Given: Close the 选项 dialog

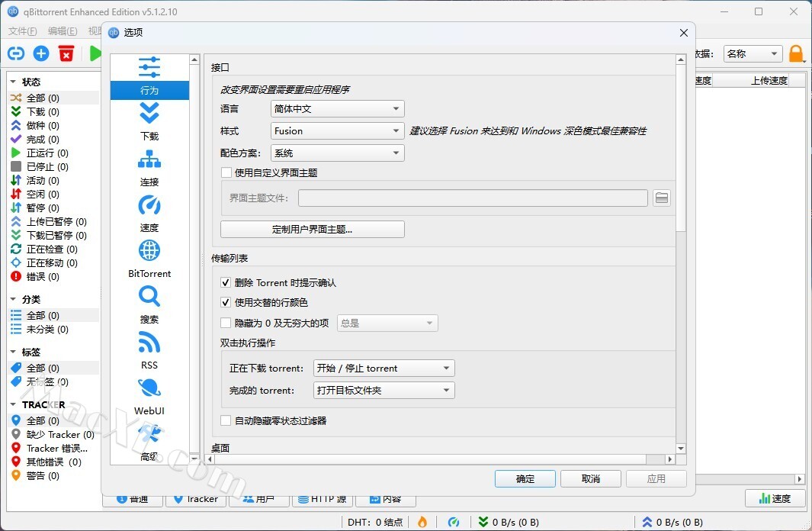Looking at the screenshot, I should [x=684, y=33].
